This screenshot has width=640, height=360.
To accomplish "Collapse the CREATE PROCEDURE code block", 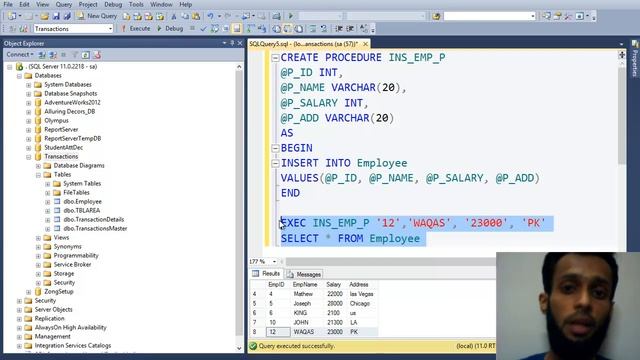I will point(275,58).
